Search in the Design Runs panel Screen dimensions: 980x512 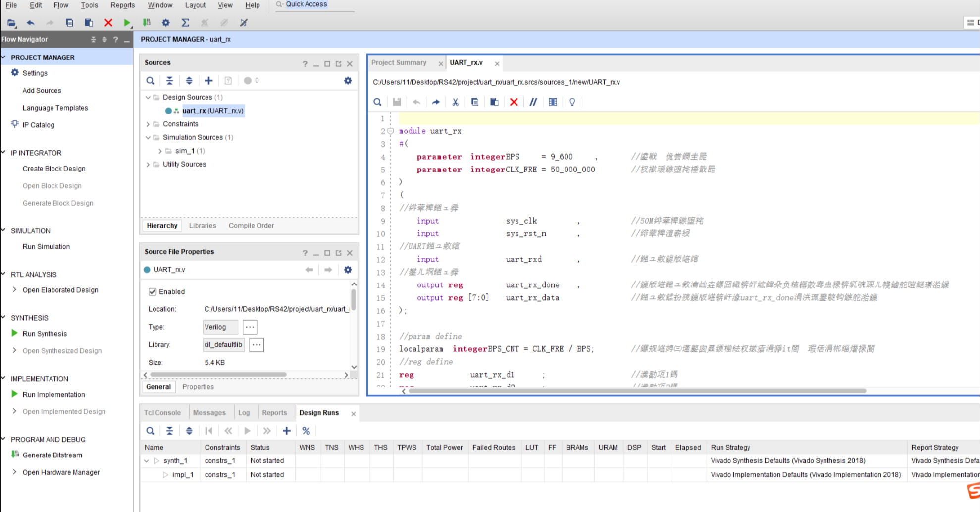click(x=150, y=431)
